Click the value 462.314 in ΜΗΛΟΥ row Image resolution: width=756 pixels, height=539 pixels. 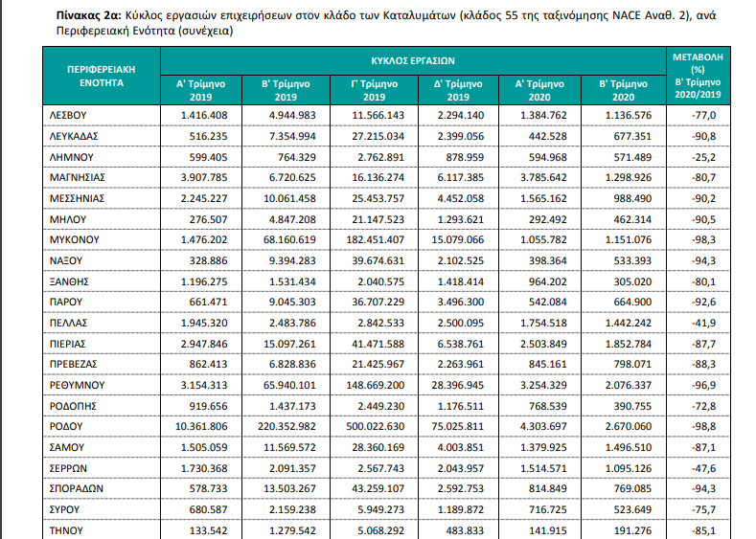[x=632, y=219]
